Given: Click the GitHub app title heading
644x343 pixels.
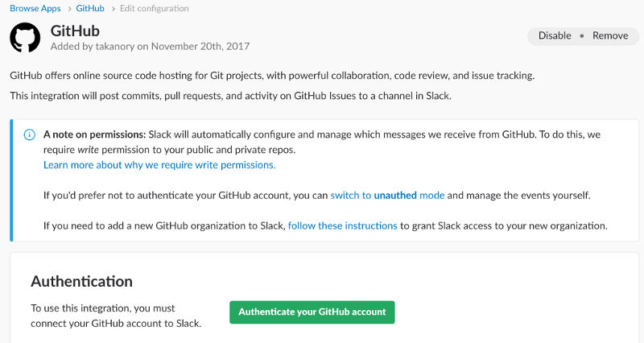Looking at the screenshot, I should point(75,31).
